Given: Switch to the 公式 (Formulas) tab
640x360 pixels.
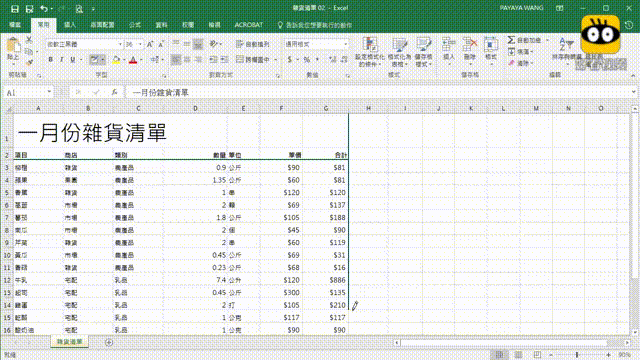Looking at the screenshot, I should 135,25.
